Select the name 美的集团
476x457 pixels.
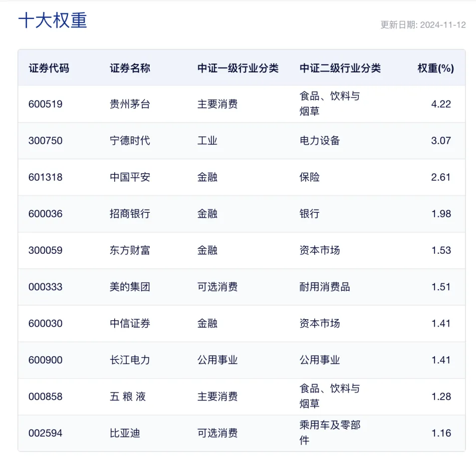pyautogui.click(x=130, y=287)
